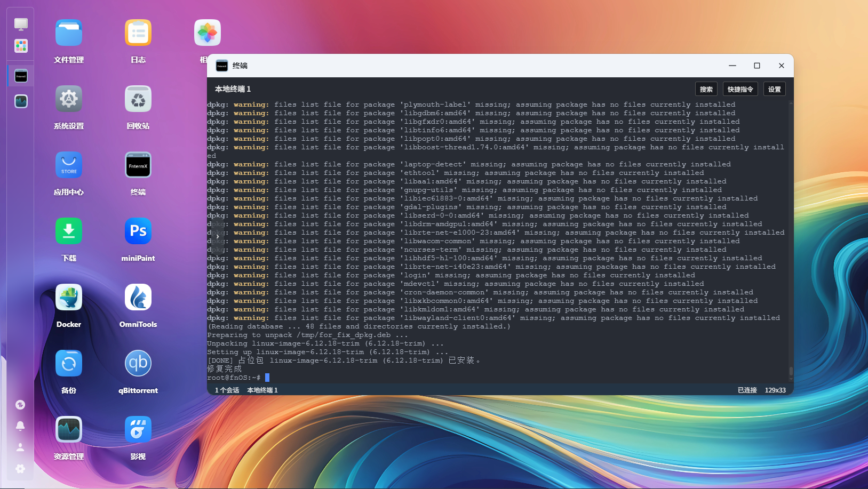The height and width of the screenshot is (489, 868).
Task: Launch the qBittorrent app icon
Action: pos(138,364)
